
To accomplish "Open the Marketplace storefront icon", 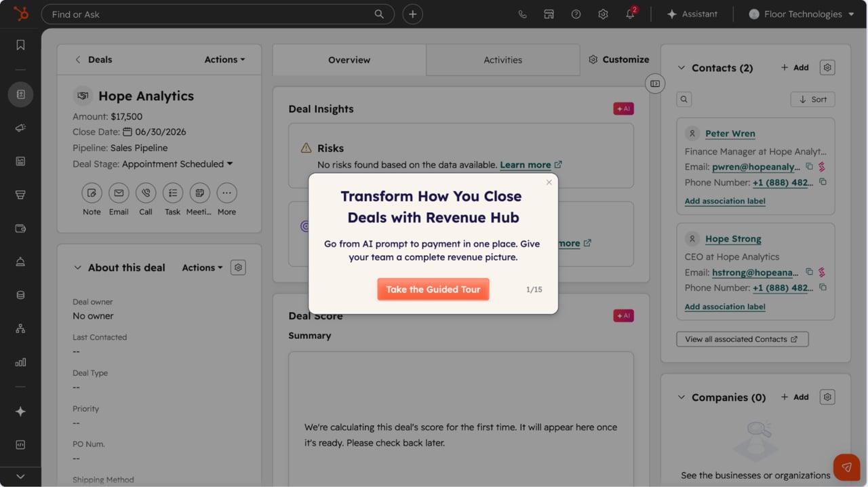I will [549, 14].
